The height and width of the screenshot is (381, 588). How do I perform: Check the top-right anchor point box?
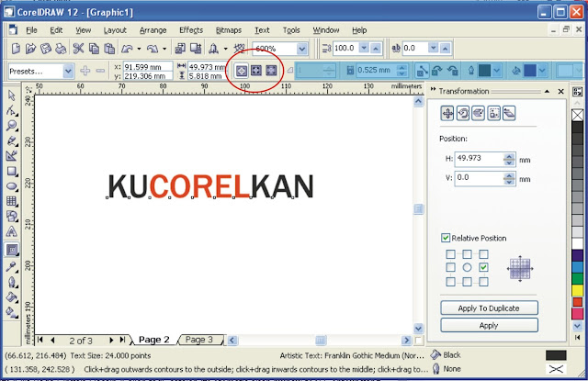tap(483, 254)
